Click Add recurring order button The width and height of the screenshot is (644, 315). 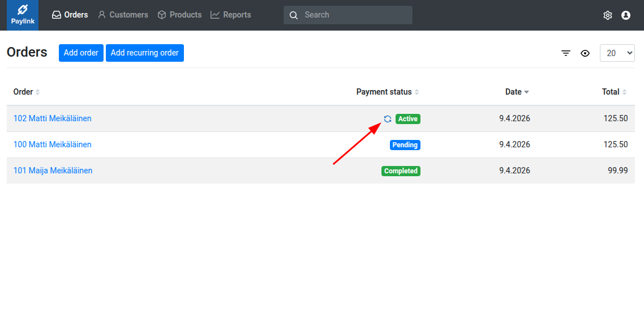point(145,53)
